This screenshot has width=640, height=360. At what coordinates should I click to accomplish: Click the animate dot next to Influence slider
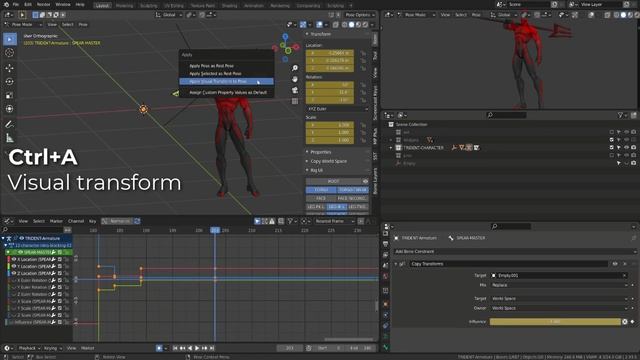tap(633, 322)
